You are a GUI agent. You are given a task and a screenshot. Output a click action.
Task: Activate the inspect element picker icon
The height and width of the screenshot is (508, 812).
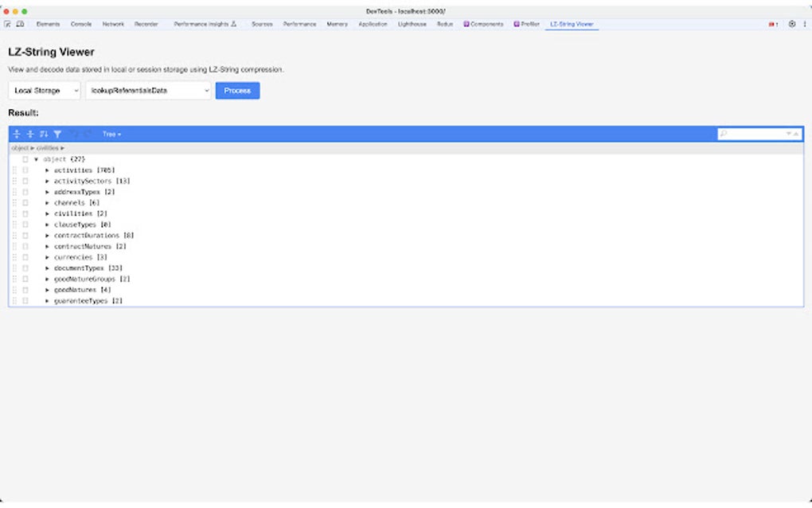point(9,24)
